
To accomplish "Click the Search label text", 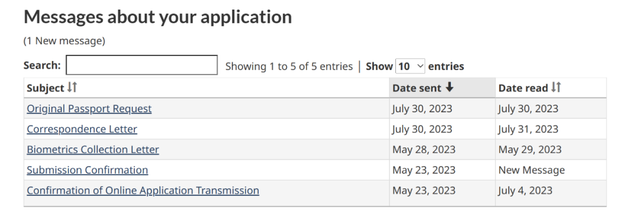I will pos(42,66).
